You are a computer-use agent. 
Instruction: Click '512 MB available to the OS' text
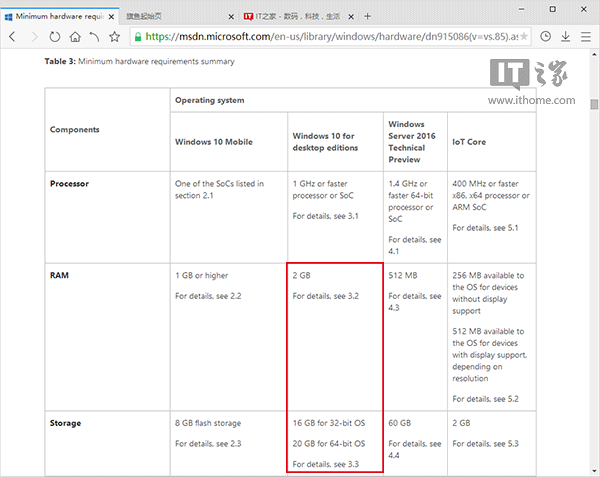489,355
